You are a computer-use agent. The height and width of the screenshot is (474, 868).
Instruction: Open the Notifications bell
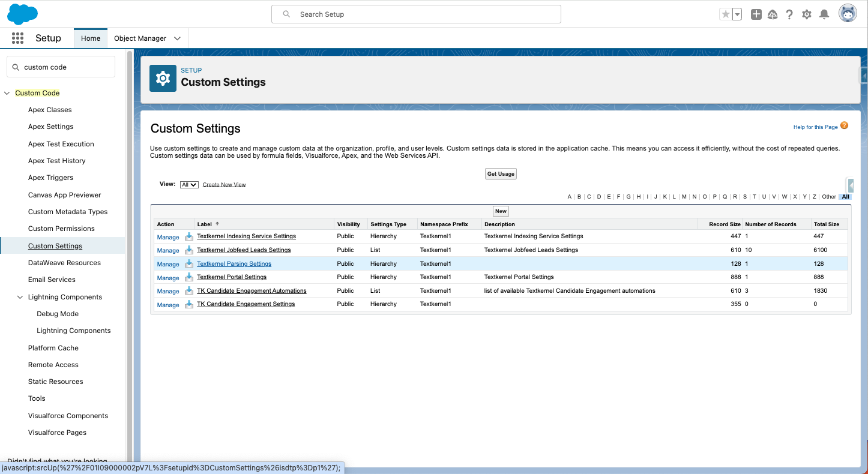click(824, 14)
